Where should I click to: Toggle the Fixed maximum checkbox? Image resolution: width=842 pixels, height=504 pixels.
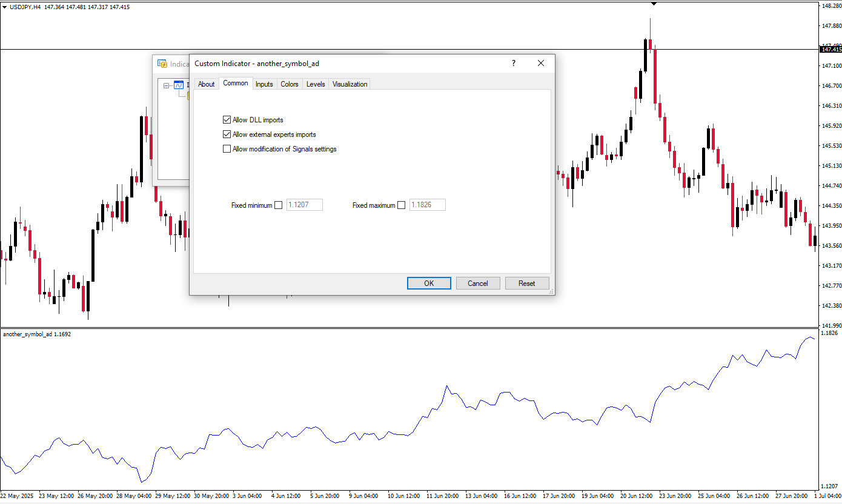point(401,205)
